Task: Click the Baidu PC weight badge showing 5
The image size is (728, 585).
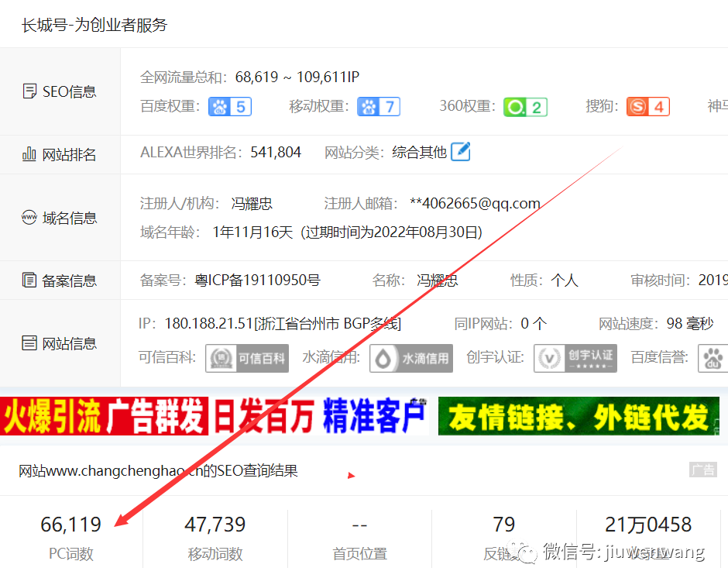Action: click(229, 106)
